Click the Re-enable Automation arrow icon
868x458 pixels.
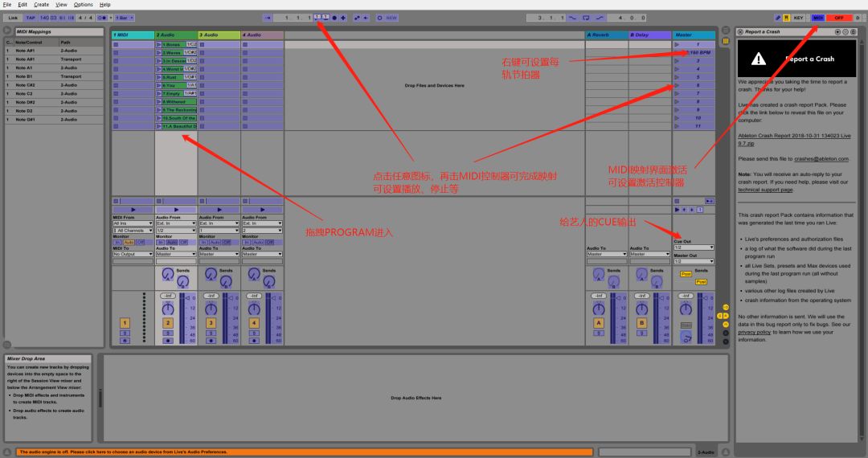[x=366, y=18]
